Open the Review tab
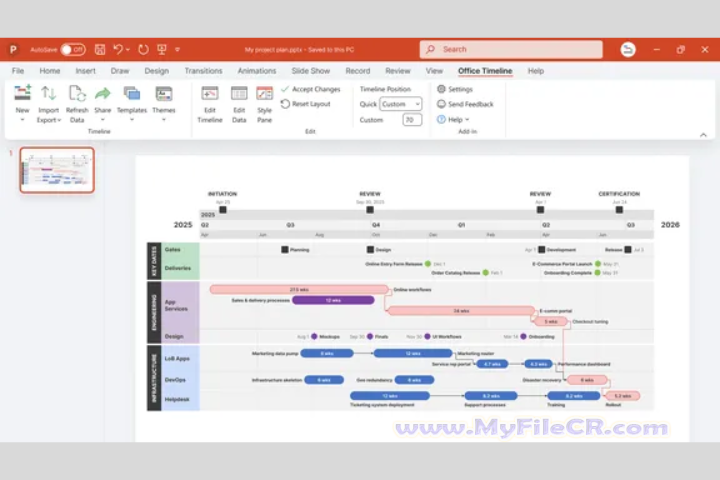Screen dimensions: 720x480 pos(398,71)
